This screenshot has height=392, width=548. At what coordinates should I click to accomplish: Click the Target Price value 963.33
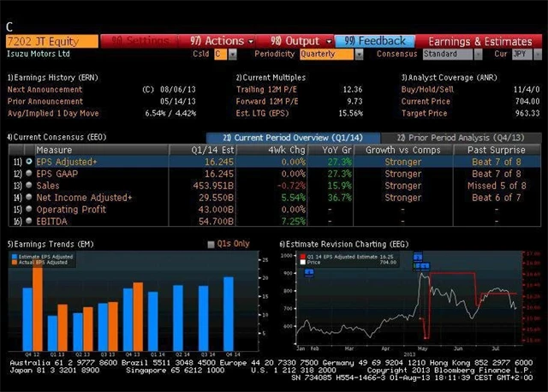pos(527,113)
